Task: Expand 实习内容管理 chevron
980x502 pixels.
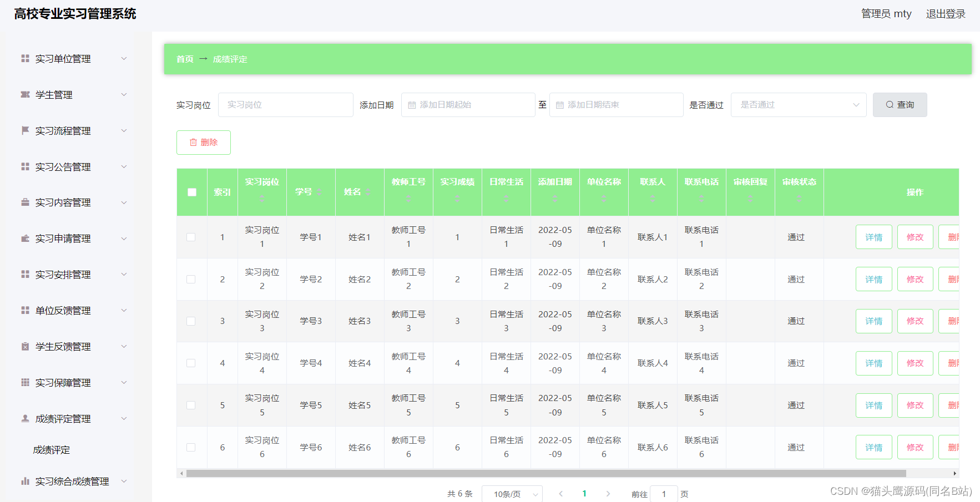Action: [x=124, y=202]
